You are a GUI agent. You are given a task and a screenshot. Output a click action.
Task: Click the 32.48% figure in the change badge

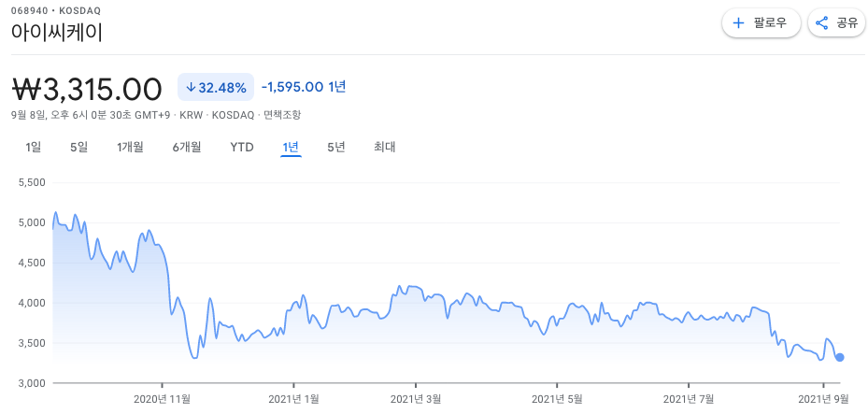click(222, 88)
